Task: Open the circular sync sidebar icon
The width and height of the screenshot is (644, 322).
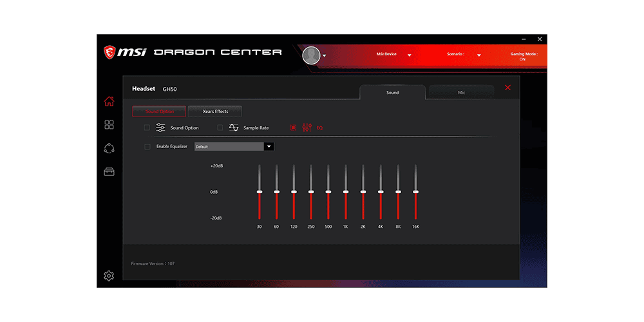Action: pyautogui.click(x=109, y=148)
